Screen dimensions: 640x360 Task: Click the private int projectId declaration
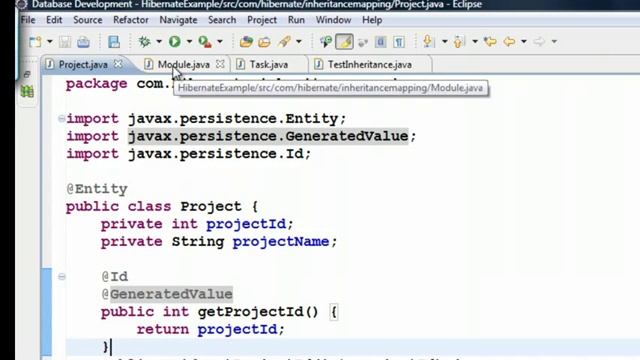(x=197, y=224)
